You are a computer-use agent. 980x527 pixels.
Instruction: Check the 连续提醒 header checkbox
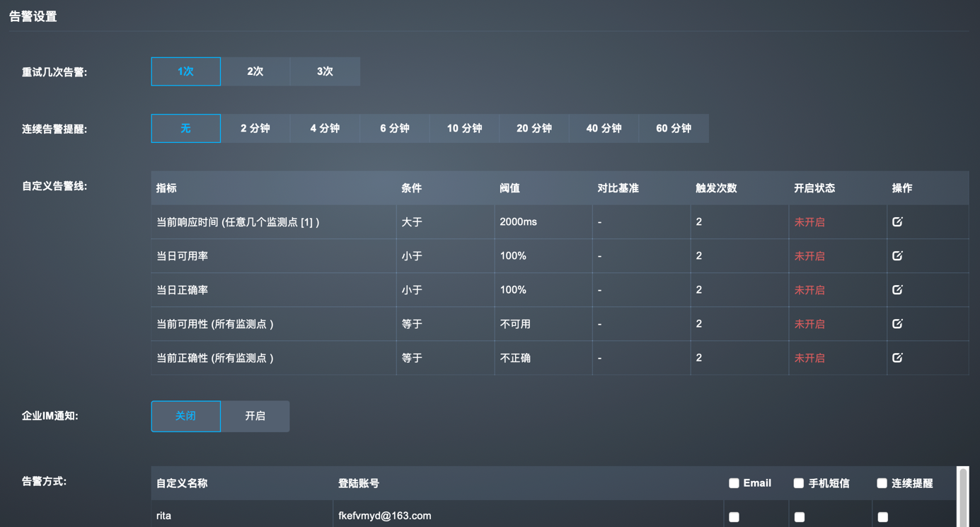point(882,483)
